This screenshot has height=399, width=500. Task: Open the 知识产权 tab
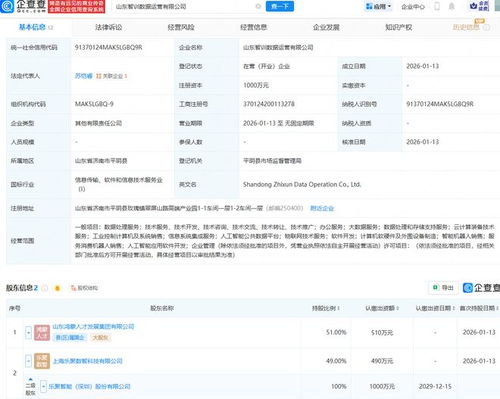(x=399, y=27)
